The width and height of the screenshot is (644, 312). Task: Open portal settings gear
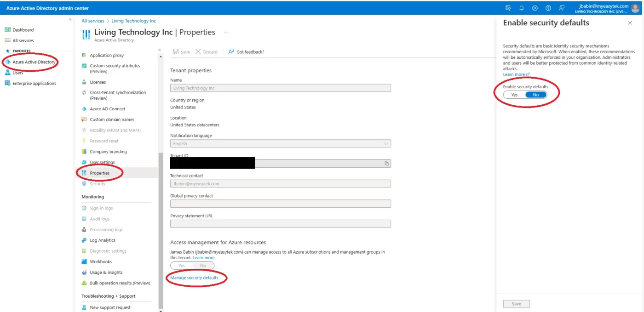click(535, 8)
